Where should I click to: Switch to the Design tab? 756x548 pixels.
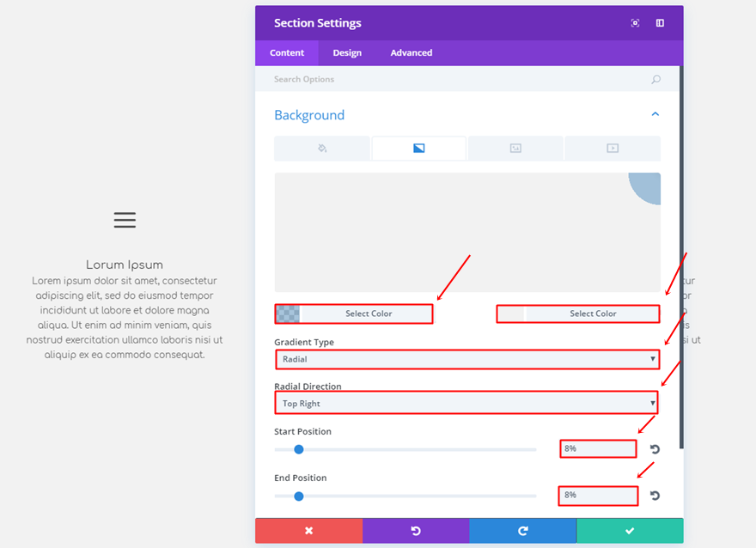click(347, 52)
